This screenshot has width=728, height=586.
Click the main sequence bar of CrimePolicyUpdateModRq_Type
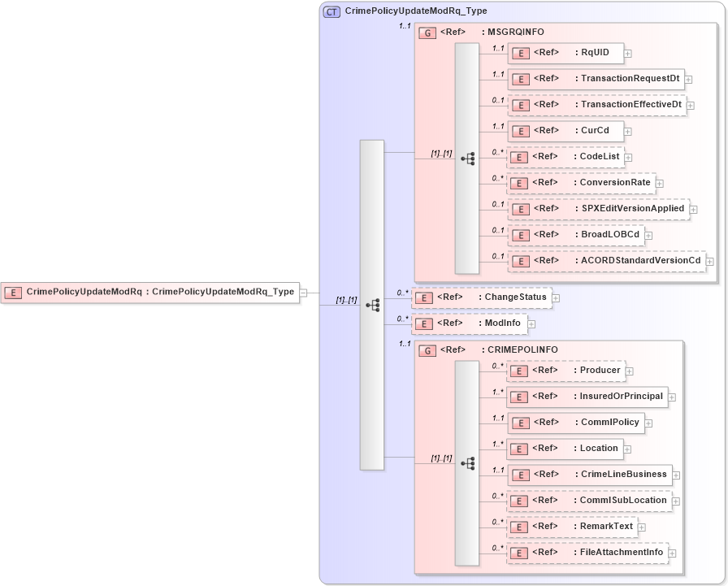371,305
